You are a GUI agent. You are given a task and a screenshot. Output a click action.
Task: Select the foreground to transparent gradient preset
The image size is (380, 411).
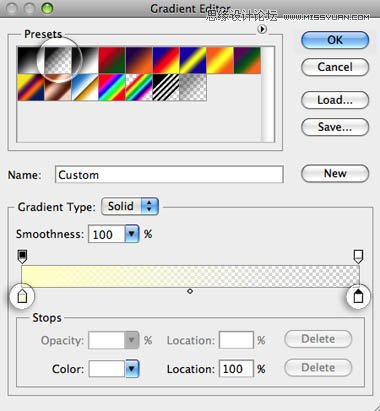tap(58, 60)
